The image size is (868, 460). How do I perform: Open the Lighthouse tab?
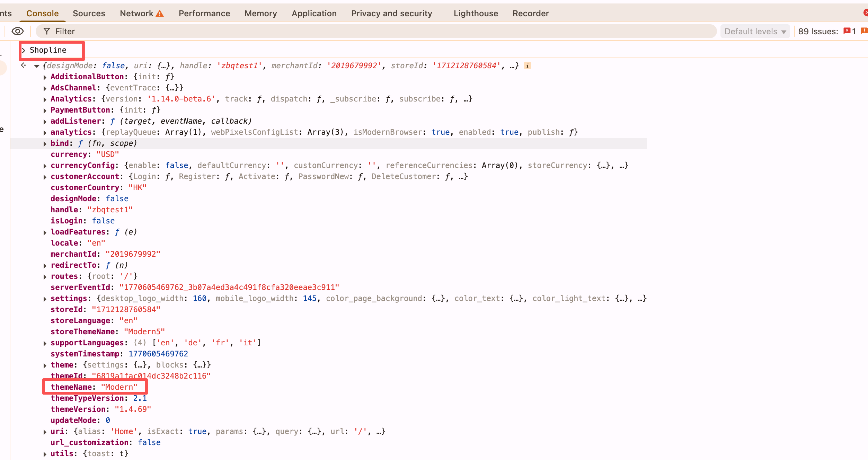[476, 14]
